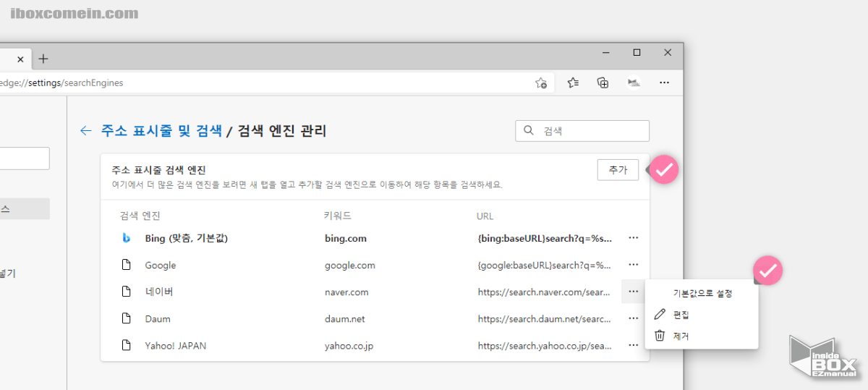Viewport: 868px width, 390px height.
Task: Select the Google search engine name
Action: (161, 265)
